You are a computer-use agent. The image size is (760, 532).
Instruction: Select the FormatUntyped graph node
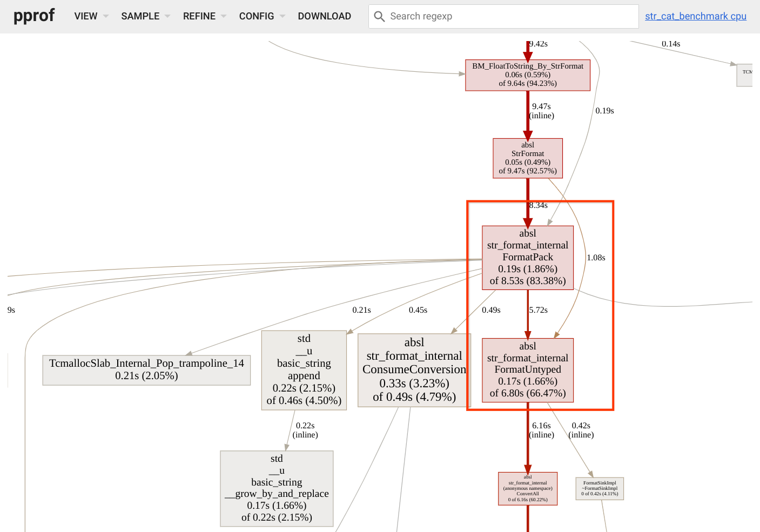coord(528,370)
